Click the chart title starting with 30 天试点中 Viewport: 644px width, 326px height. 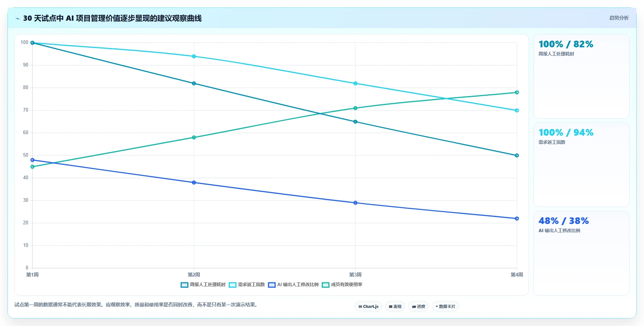pyautogui.click(x=112, y=18)
